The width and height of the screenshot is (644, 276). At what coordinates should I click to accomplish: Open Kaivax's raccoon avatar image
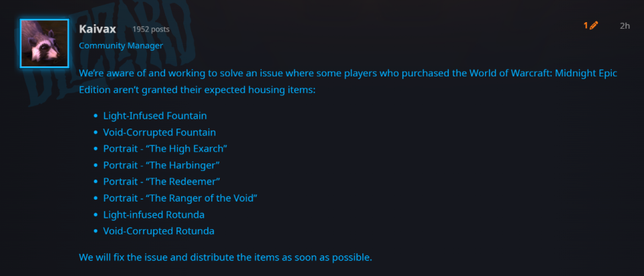point(45,44)
